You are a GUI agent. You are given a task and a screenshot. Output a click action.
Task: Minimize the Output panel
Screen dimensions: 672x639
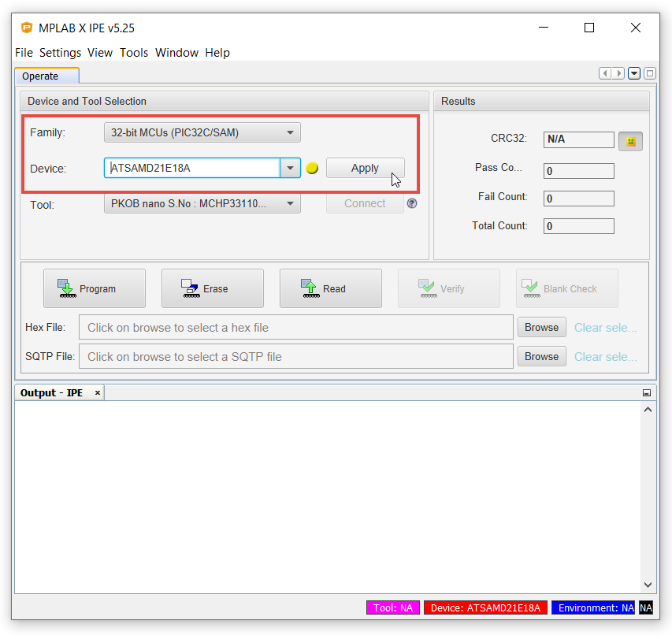coord(647,392)
